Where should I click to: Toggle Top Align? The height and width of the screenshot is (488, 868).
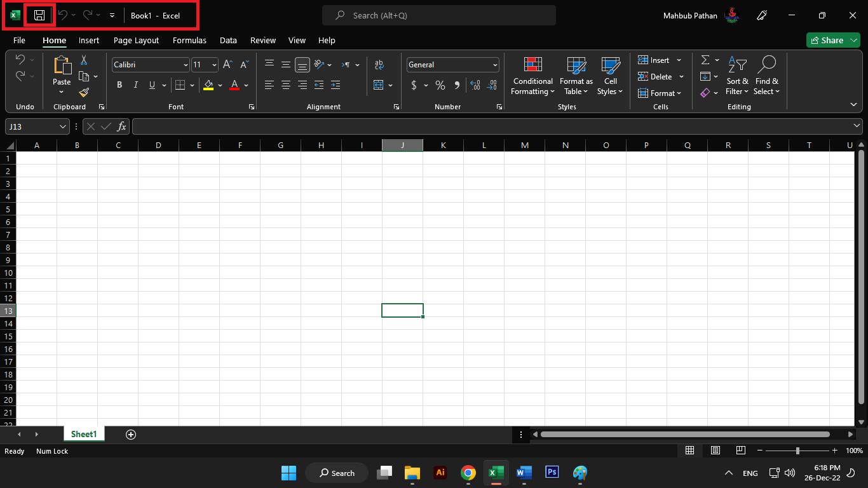tap(269, 64)
